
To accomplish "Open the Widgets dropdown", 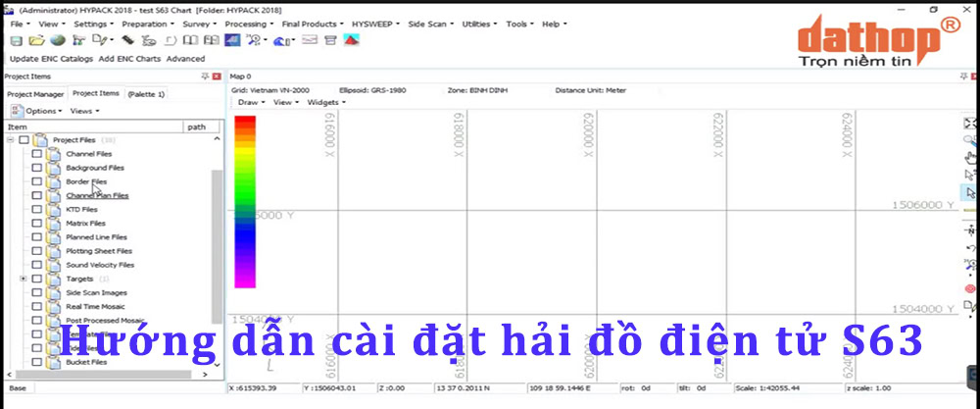I will point(325,102).
